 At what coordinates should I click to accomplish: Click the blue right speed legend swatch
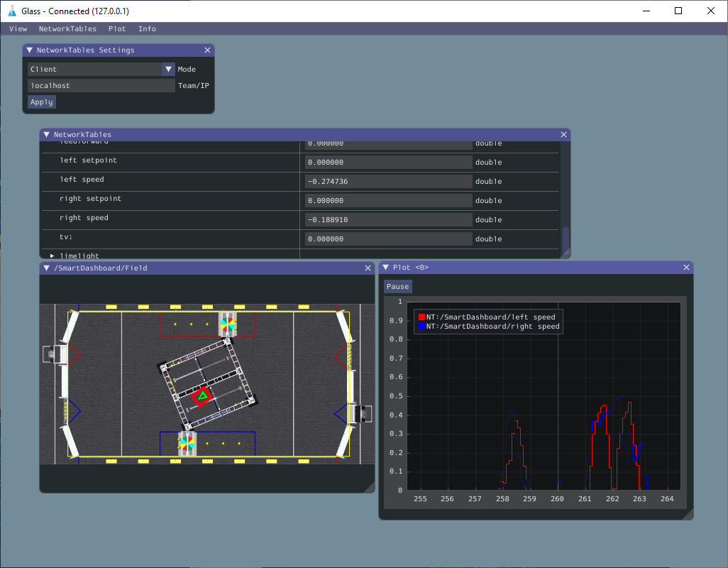(x=422, y=326)
